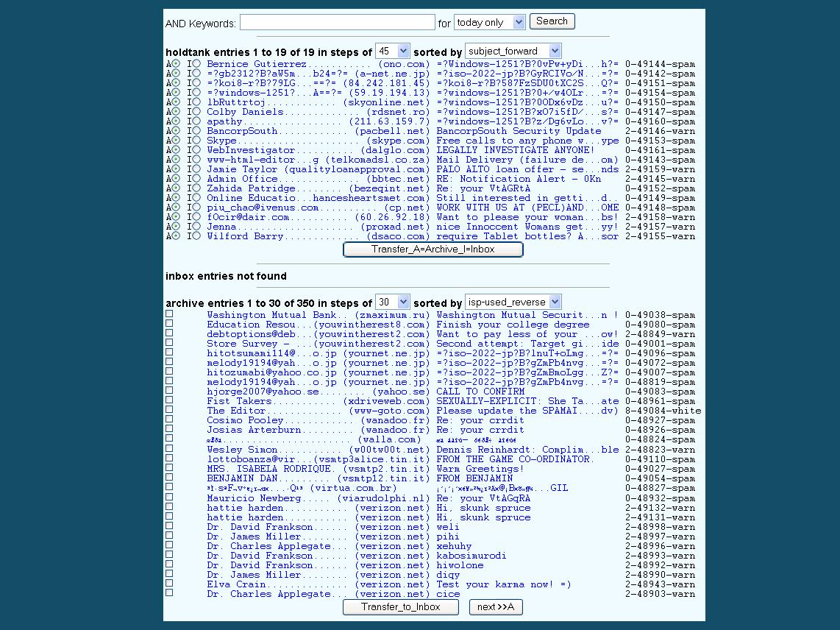Open the 'today only' time range dropdown
The width and height of the screenshot is (840, 630).
pos(489,22)
